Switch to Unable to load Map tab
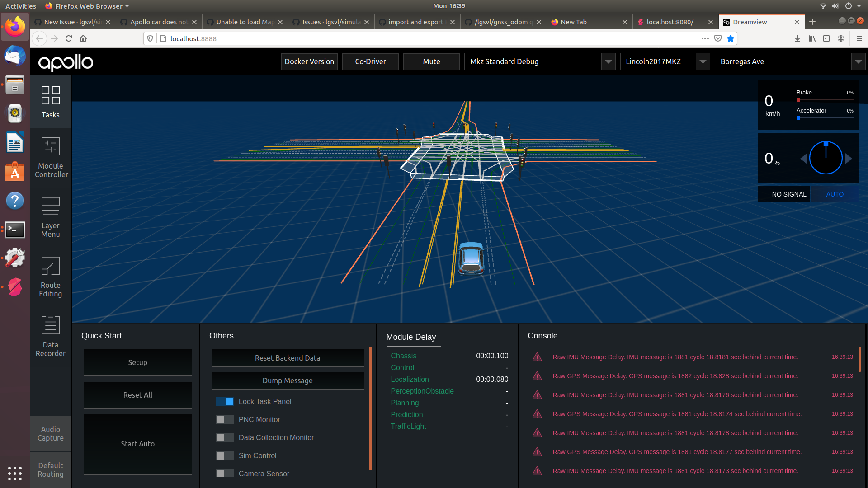This screenshot has height=488, width=868. click(x=245, y=22)
